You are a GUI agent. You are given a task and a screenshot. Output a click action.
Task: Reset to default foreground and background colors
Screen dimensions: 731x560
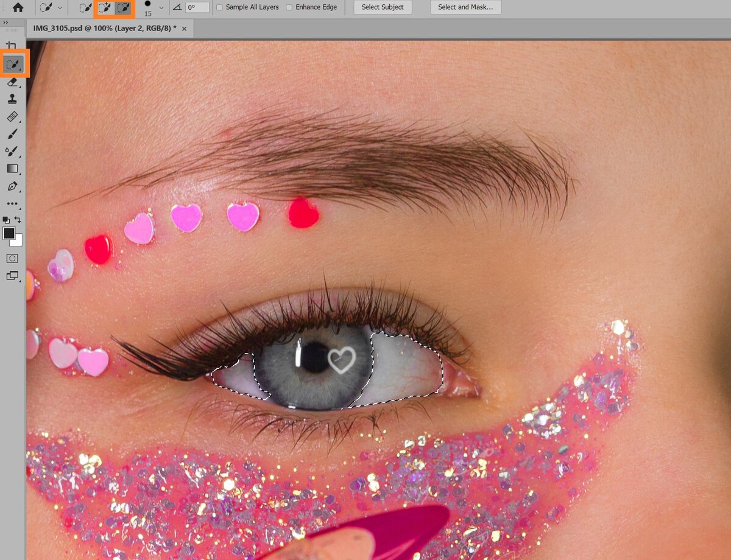click(x=6, y=220)
